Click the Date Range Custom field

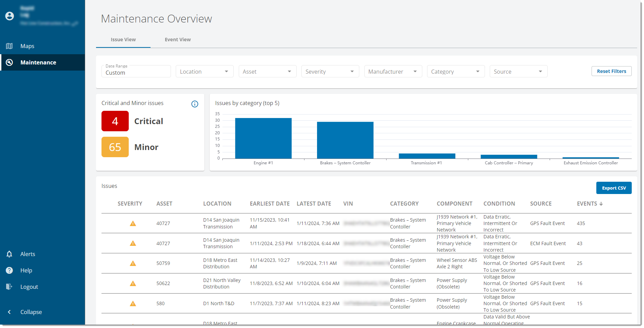pyautogui.click(x=136, y=71)
